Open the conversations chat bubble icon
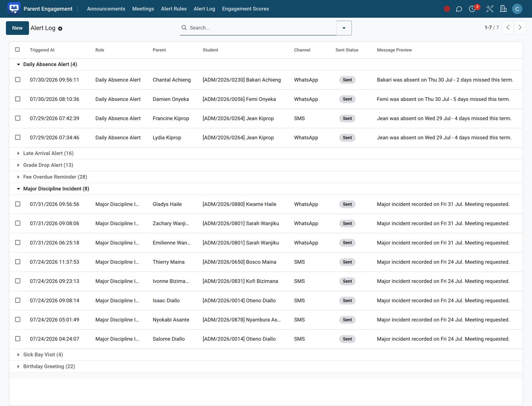 (459, 9)
